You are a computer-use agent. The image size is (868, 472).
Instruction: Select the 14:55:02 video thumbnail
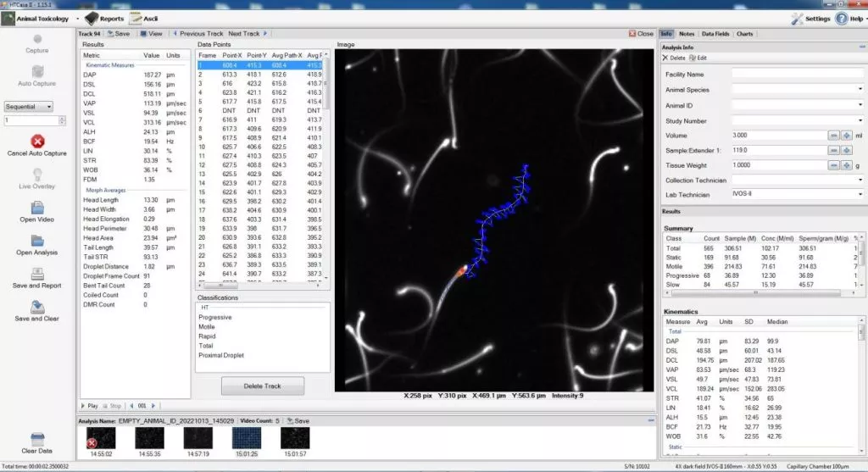tap(101, 438)
